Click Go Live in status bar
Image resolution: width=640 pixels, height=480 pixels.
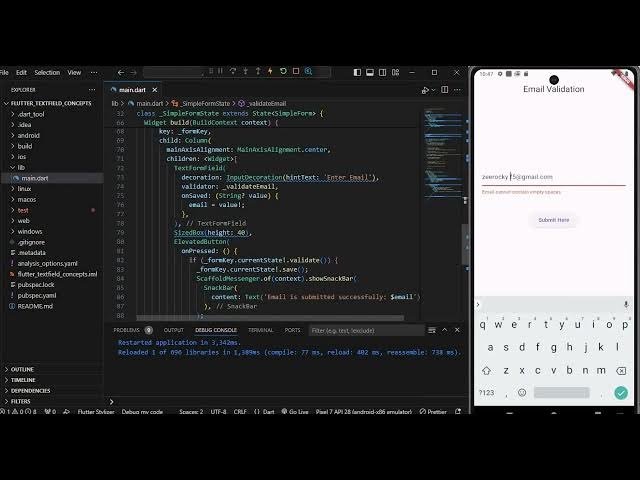coord(295,411)
